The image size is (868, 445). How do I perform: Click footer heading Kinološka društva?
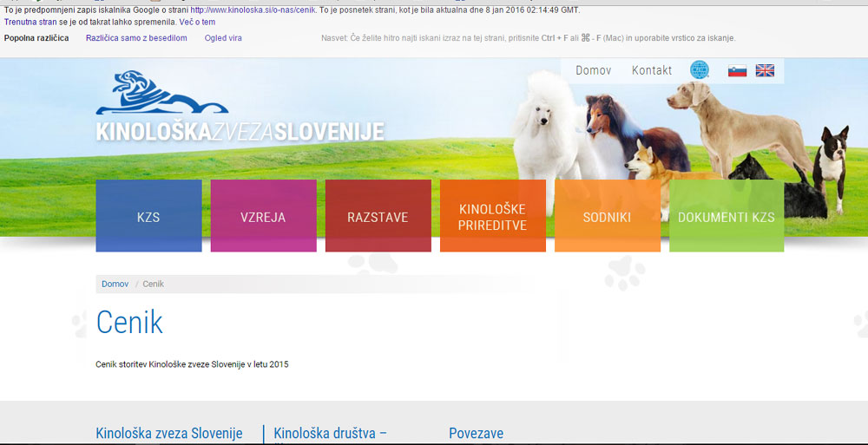click(331, 434)
